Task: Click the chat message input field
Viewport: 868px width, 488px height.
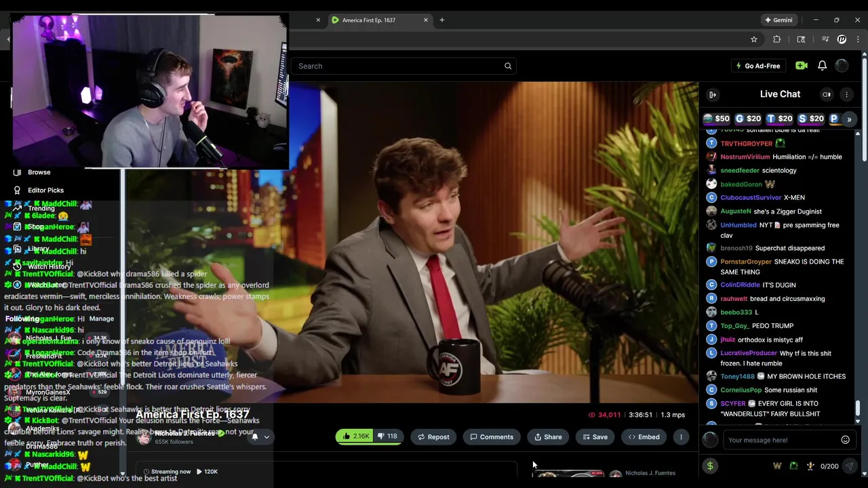Action: pos(781,440)
